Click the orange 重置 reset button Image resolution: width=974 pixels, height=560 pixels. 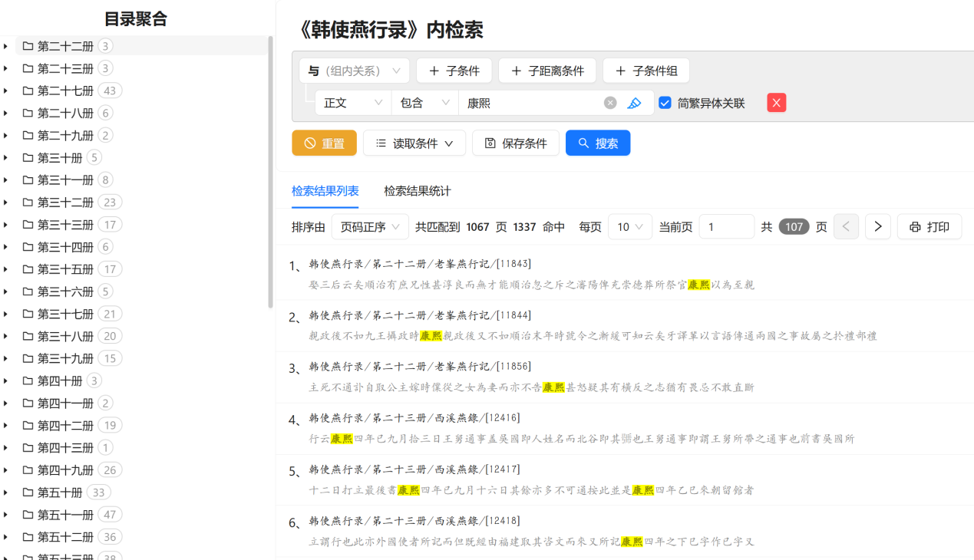point(324,143)
